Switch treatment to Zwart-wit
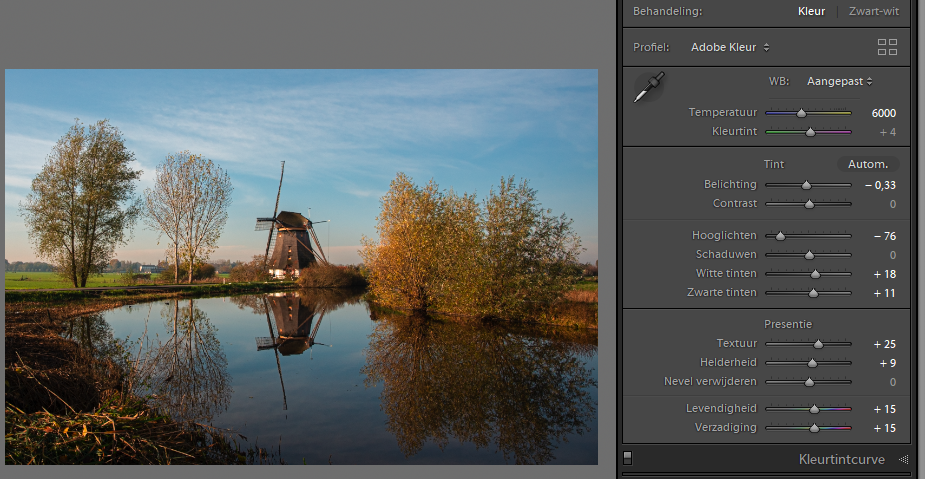 tap(873, 12)
